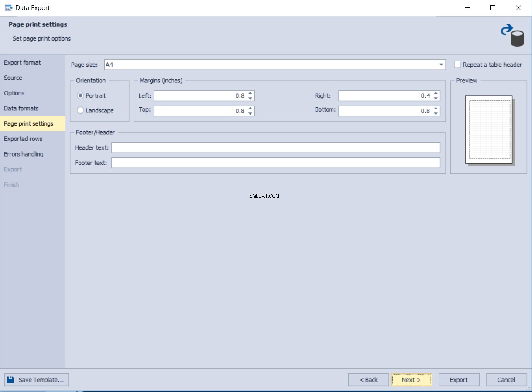Start export with the Export button
The image size is (532, 392).
point(459,380)
